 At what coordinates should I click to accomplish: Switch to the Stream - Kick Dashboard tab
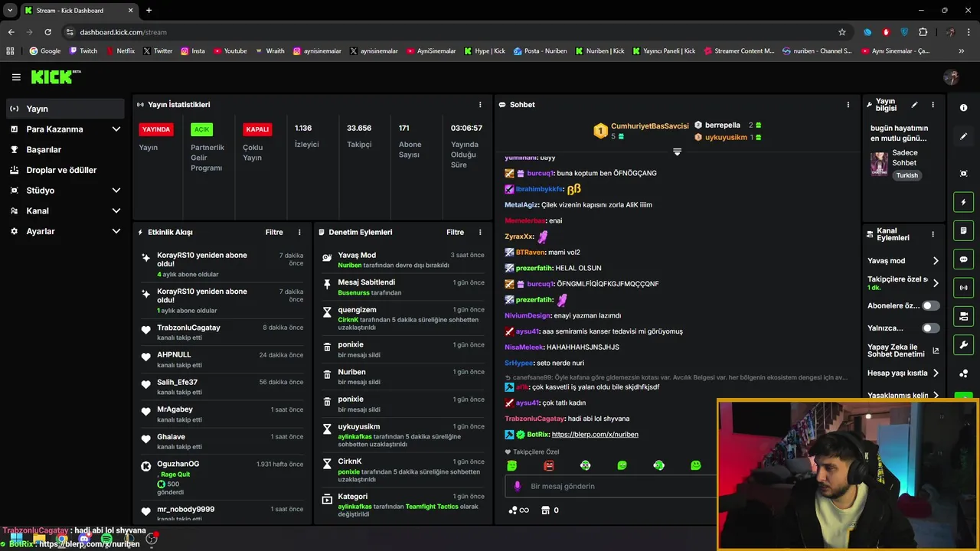pyautogui.click(x=78, y=10)
